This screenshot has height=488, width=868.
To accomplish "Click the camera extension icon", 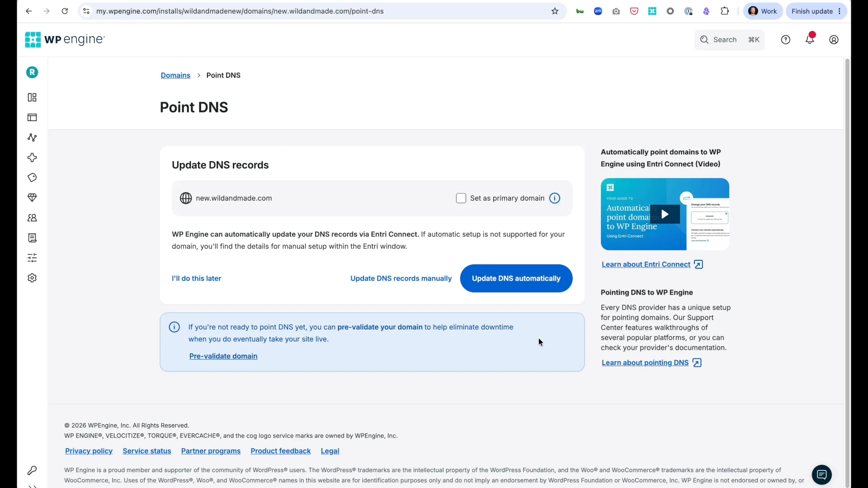I will 616,11.
